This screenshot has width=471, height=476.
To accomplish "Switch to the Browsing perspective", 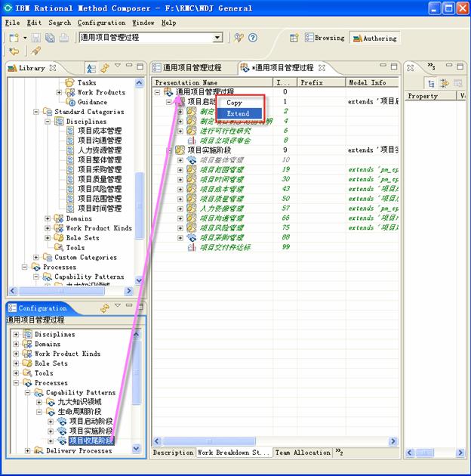I will point(325,38).
